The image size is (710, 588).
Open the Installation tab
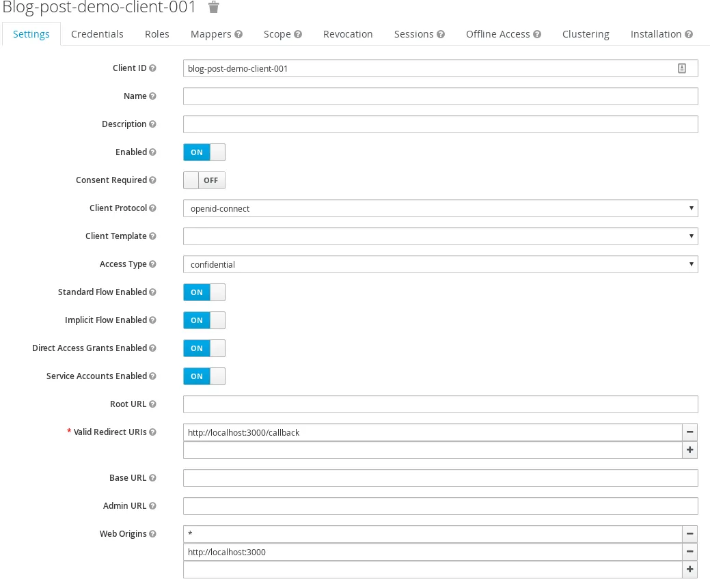click(x=661, y=34)
